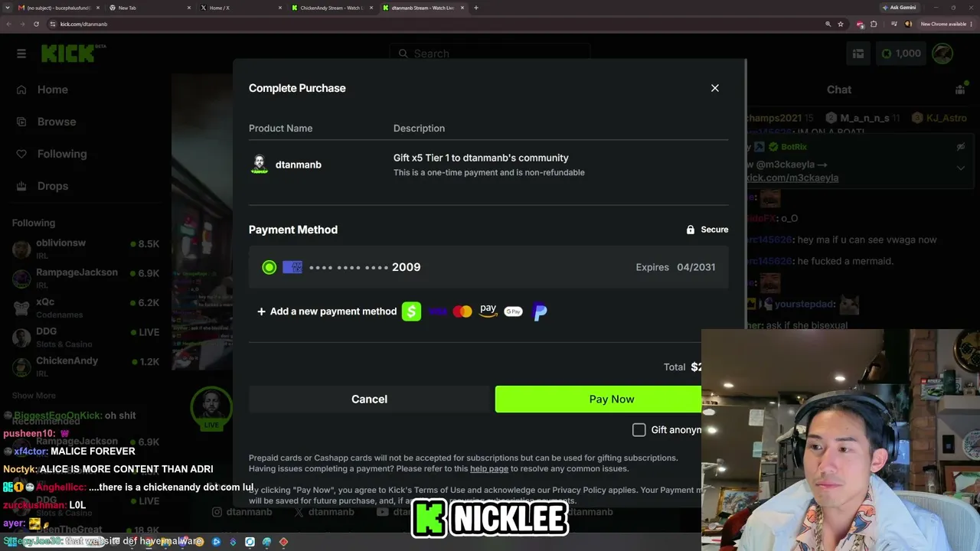Open Following in Kick sidebar
The width and height of the screenshot is (980, 551).
pos(62,154)
